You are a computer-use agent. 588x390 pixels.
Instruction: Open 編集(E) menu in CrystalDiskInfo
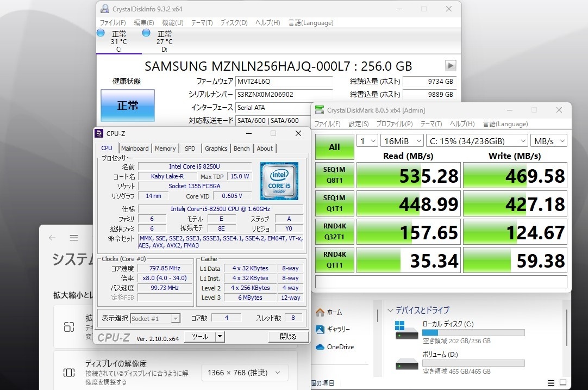(x=143, y=22)
